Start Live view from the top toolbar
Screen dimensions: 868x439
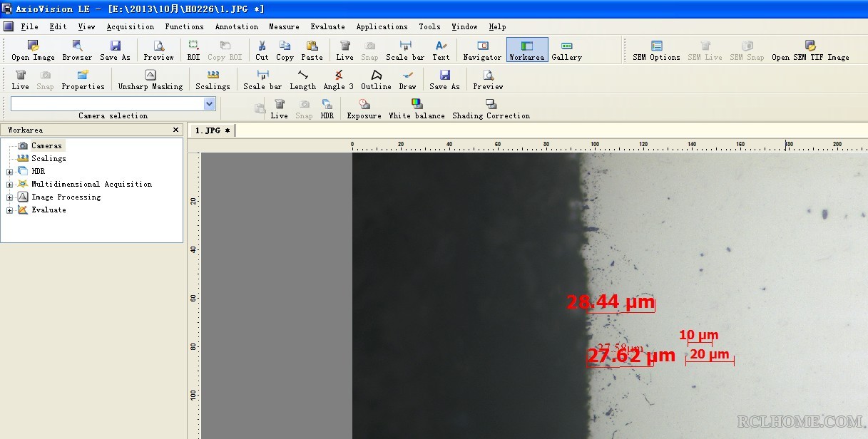point(344,50)
